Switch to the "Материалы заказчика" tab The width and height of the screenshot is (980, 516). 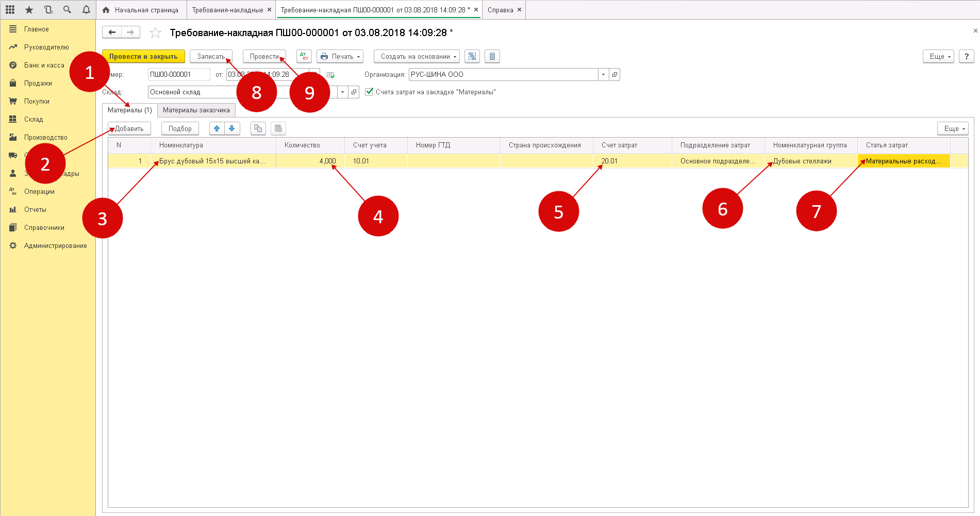pyautogui.click(x=196, y=110)
